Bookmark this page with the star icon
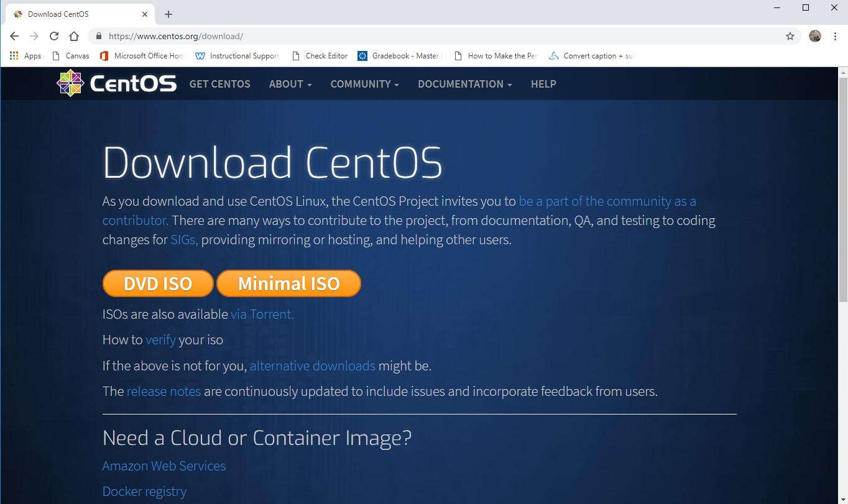The width and height of the screenshot is (848, 504). 790,36
